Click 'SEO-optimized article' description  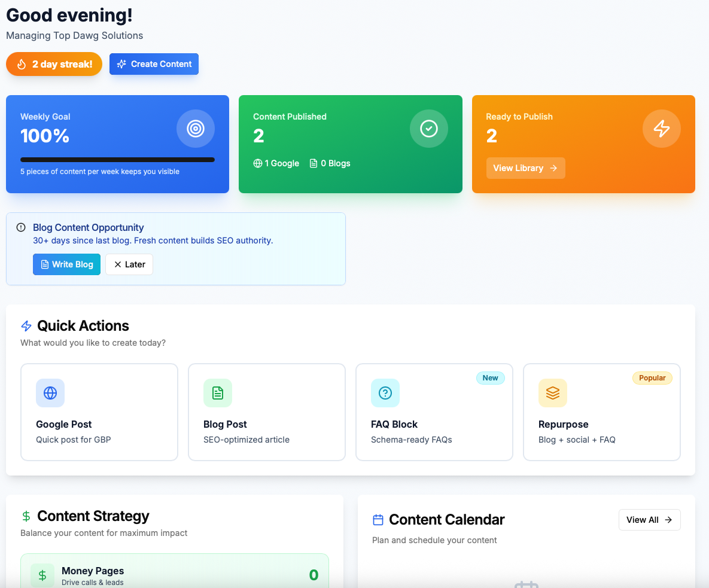(247, 440)
